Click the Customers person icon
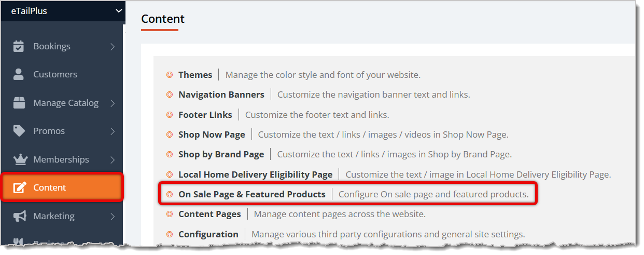The width and height of the screenshot is (644, 255). [19, 74]
